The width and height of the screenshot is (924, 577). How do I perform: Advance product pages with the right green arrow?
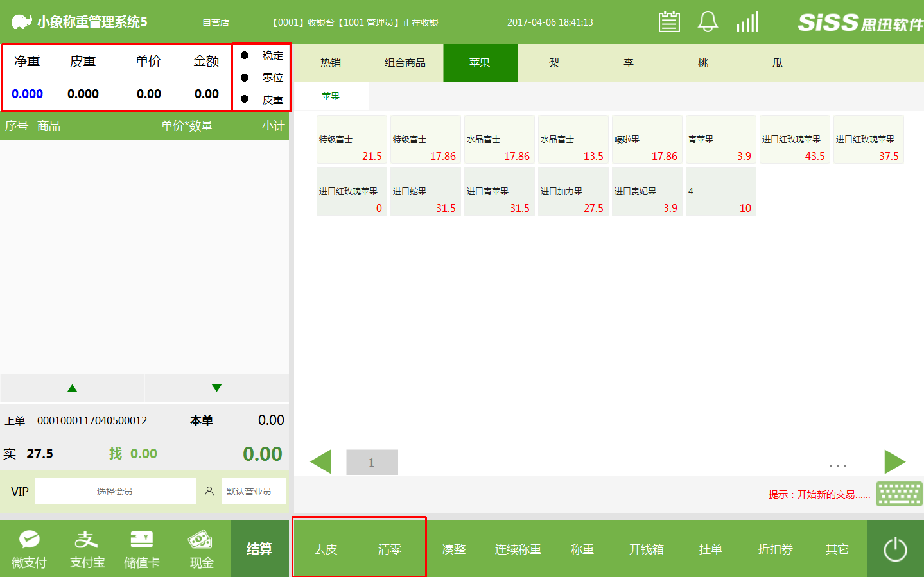point(894,461)
